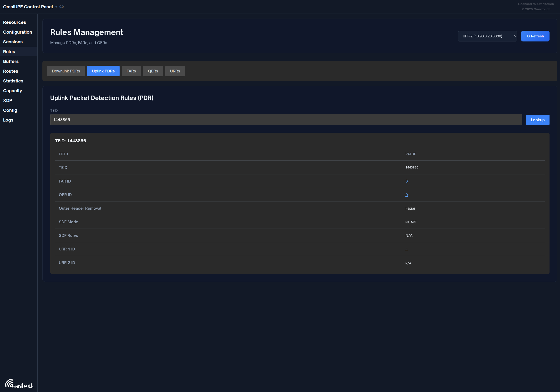The height and width of the screenshot is (392, 560).
Task: Open the FARs tab
Action: (x=131, y=71)
